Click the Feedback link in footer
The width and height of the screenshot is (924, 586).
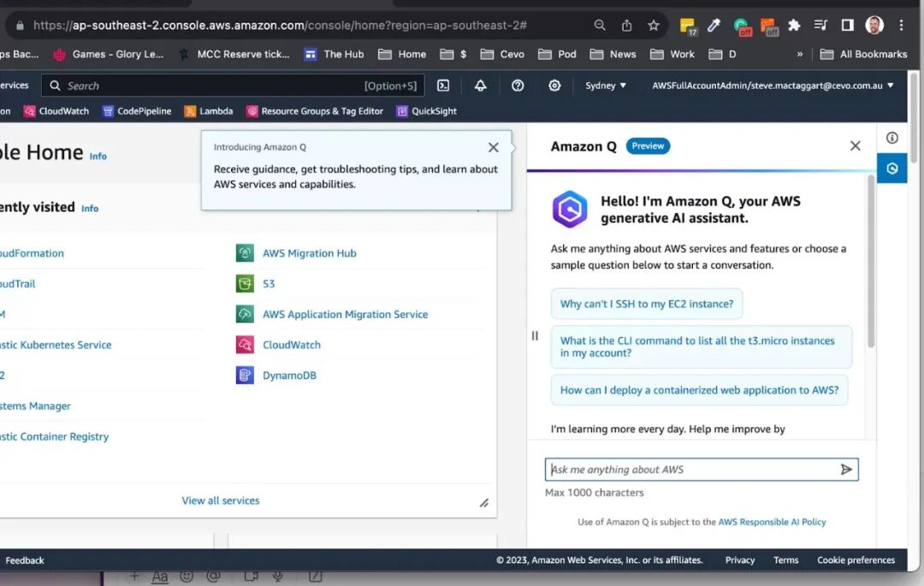click(25, 560)
